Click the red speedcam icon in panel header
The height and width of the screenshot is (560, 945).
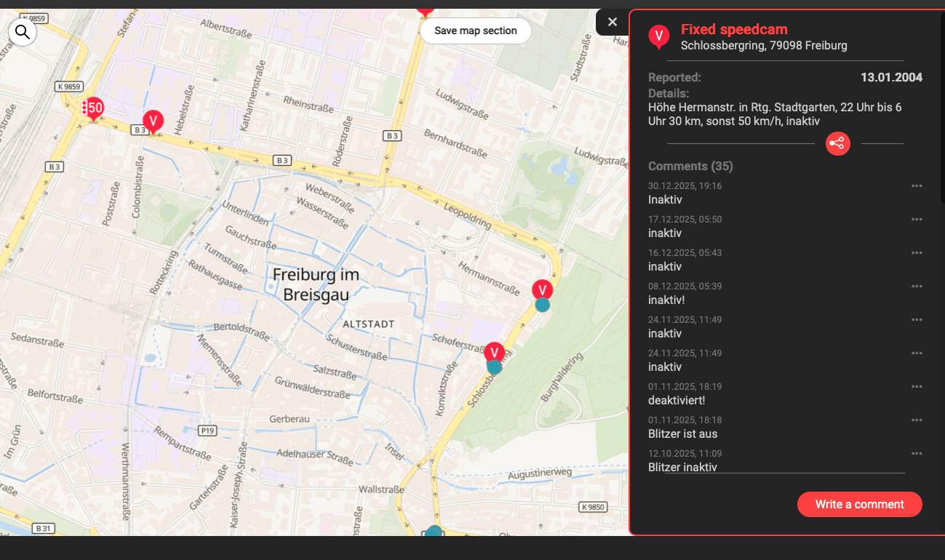pos(658,36)
